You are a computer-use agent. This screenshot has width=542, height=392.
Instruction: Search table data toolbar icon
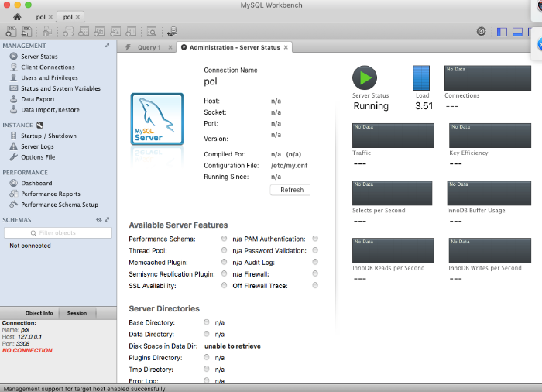pyautogui.click(x=152, y=32)
